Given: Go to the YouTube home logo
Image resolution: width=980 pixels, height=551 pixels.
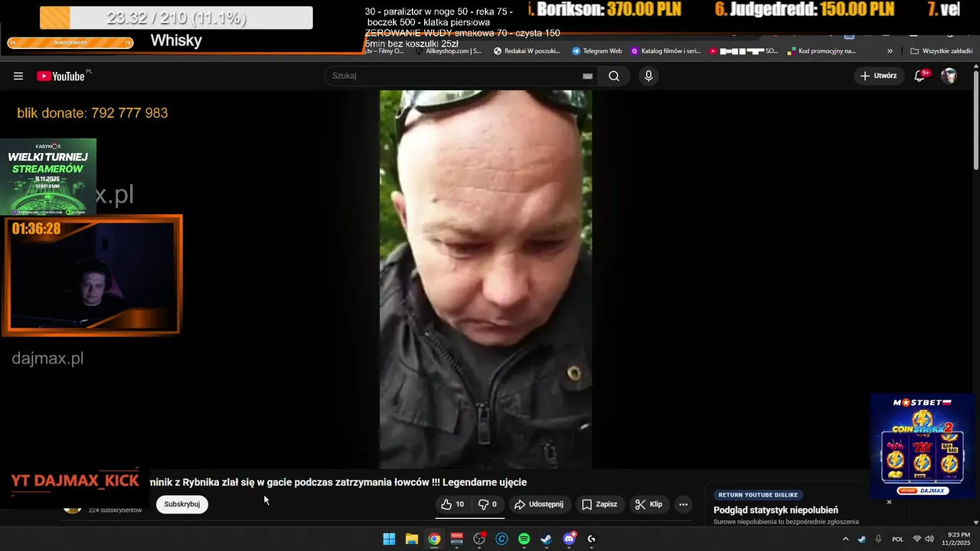Looking at the screenshot, I should pos(60,76).
